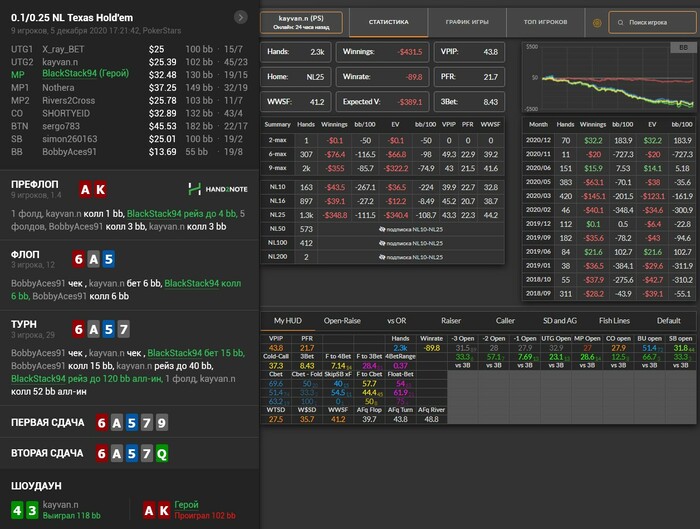
Task: Select sergo783 in player list
Action: click(61, 126)
